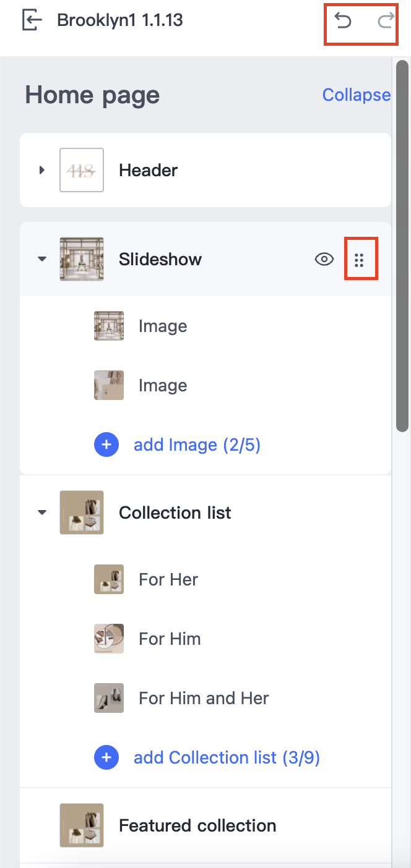Click the Header logo thumbnail
Image resolution: width=411 pixels, height=868 pixels.
tap(82, 170)
